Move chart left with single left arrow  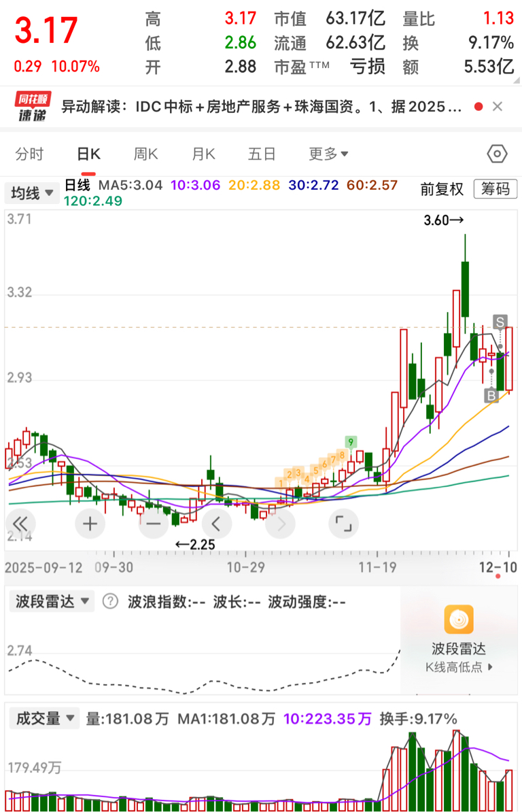(216, 524)
